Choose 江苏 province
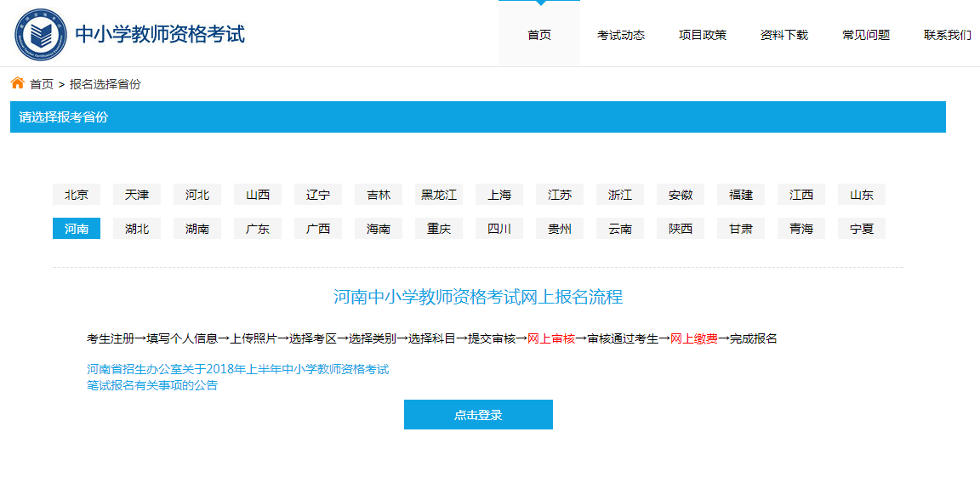 (560, 195)
